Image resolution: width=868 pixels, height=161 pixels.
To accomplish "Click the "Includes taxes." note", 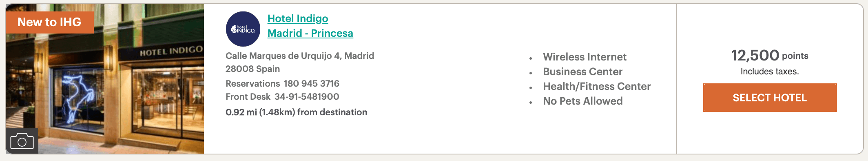I will click(770, 72).
